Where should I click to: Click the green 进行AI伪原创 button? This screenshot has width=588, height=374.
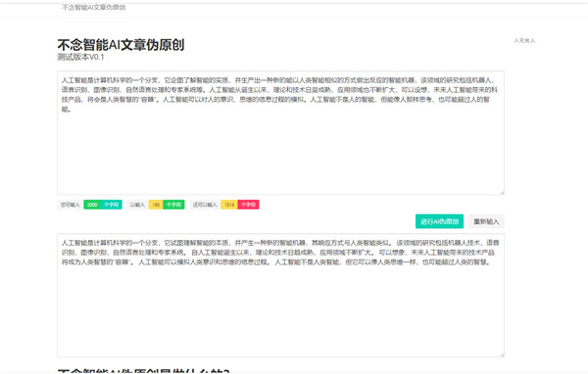[439, 221]
